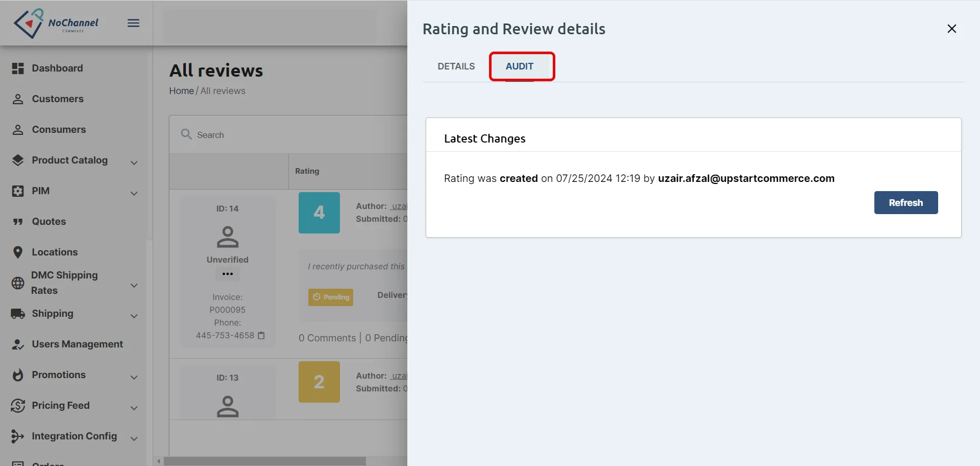Switch to the DETAILS tab
This screenshot has width=980, height=466.
(456, 66)
